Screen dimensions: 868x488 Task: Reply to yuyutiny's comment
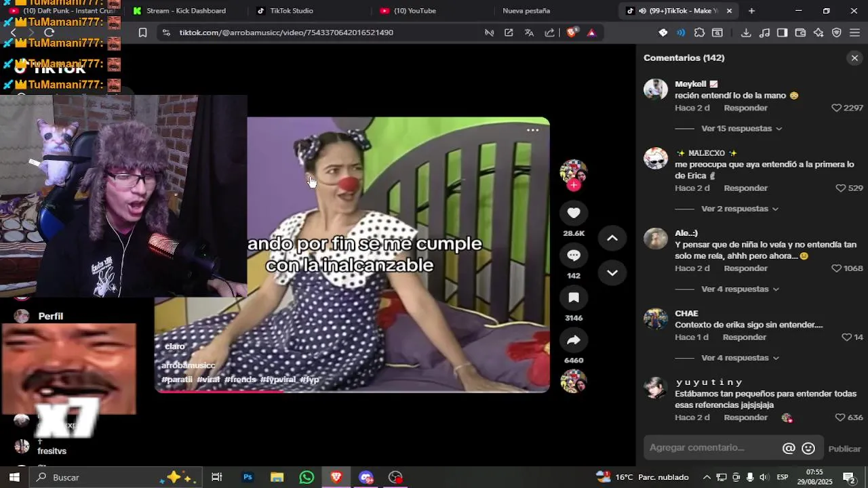(745, 418)
